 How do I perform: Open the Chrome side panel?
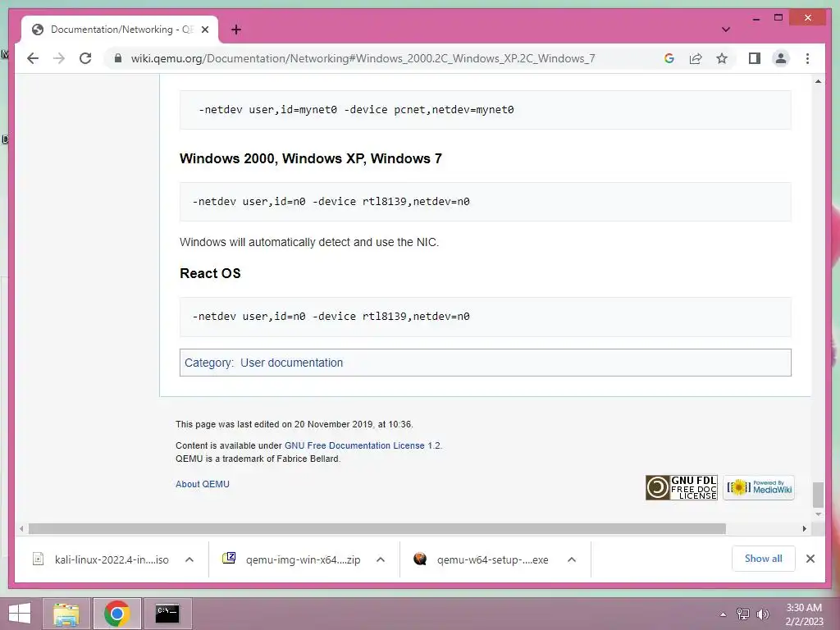point(755,58)
